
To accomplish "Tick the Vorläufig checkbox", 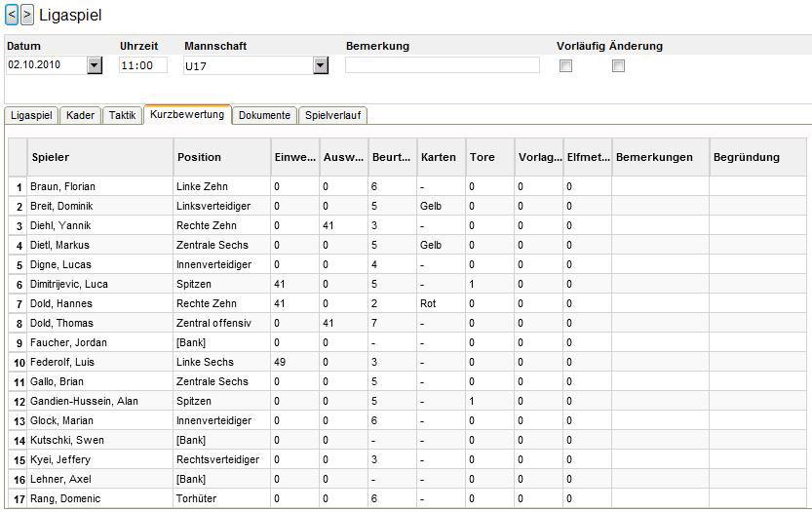I will (x=566, y=65).
